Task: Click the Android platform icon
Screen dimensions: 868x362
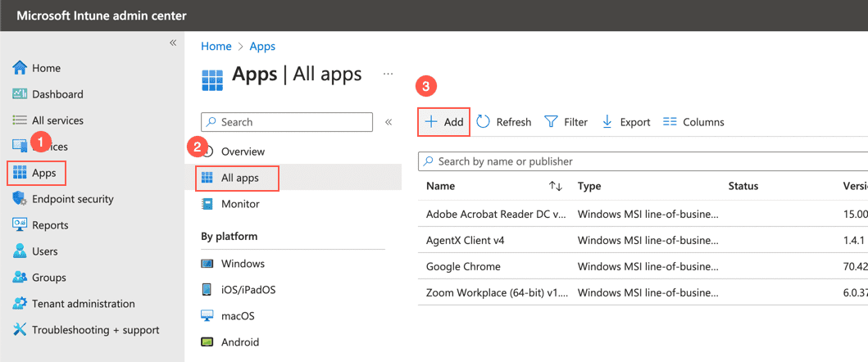Action: tap(207, 342)
